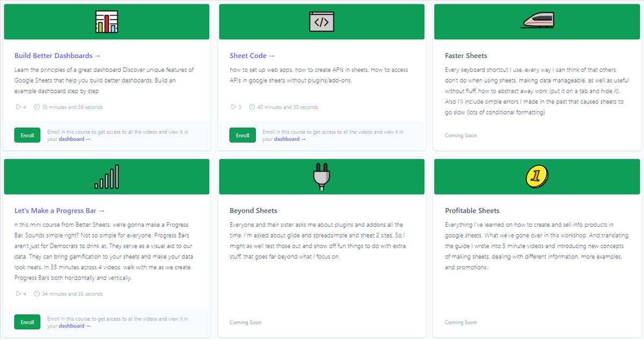The height and width of the screenshot is (340, 644).
Task: Click the play icon beside 35 minutes and 56 seconds
Action: [x=18, y=107]
